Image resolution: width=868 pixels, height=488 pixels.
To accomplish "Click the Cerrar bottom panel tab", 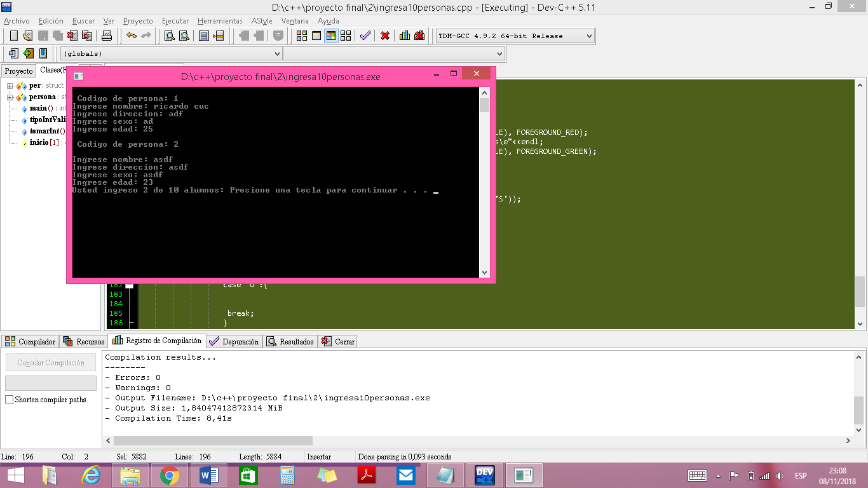I will (x=338, y=341).
